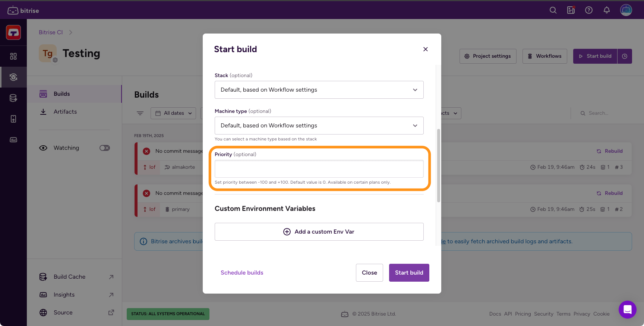Click the filter icon above builds list

140,113
